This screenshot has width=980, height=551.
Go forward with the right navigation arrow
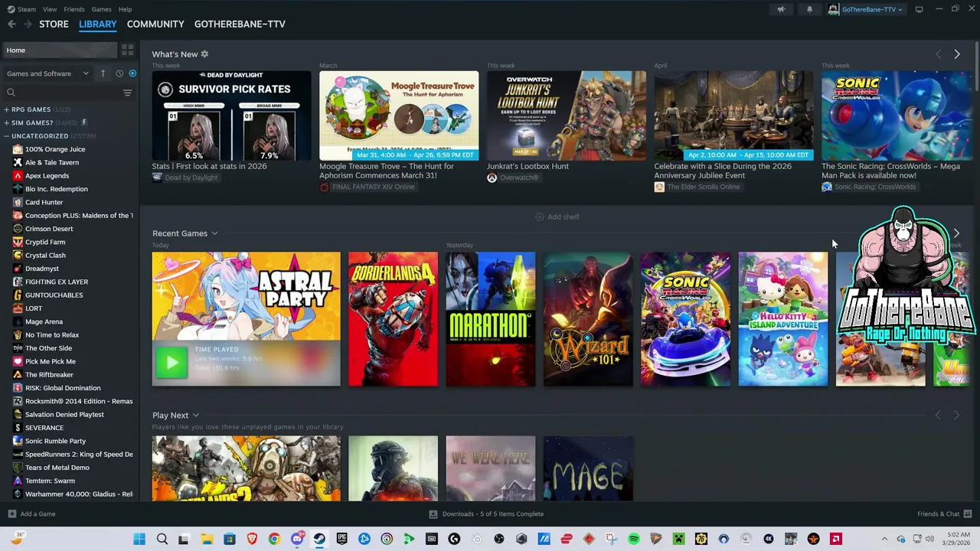(28, 24)
